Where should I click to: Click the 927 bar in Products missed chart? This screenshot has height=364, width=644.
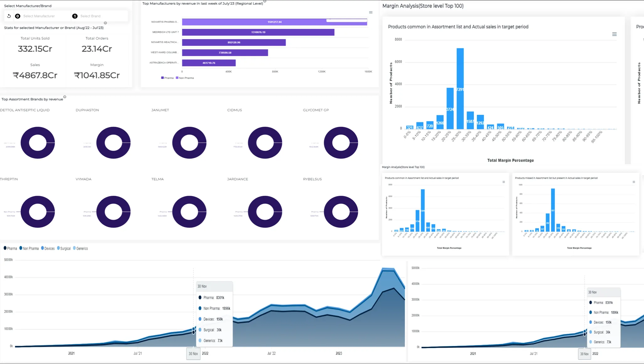coord(553,210)
